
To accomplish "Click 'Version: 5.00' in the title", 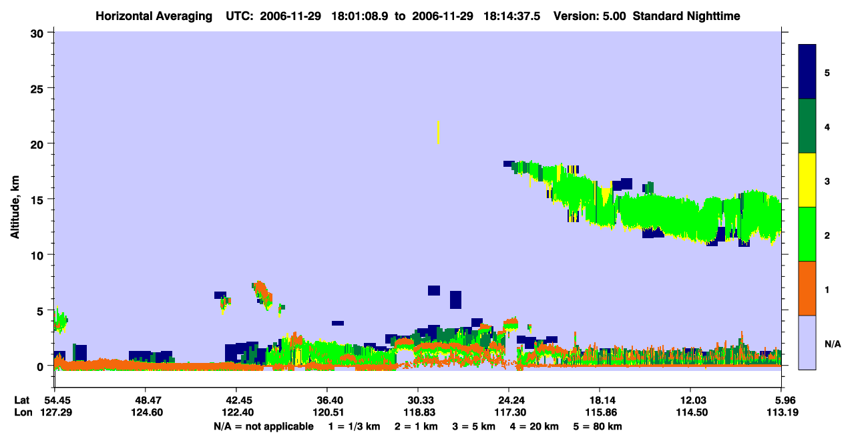I will [x=590, y=15].
